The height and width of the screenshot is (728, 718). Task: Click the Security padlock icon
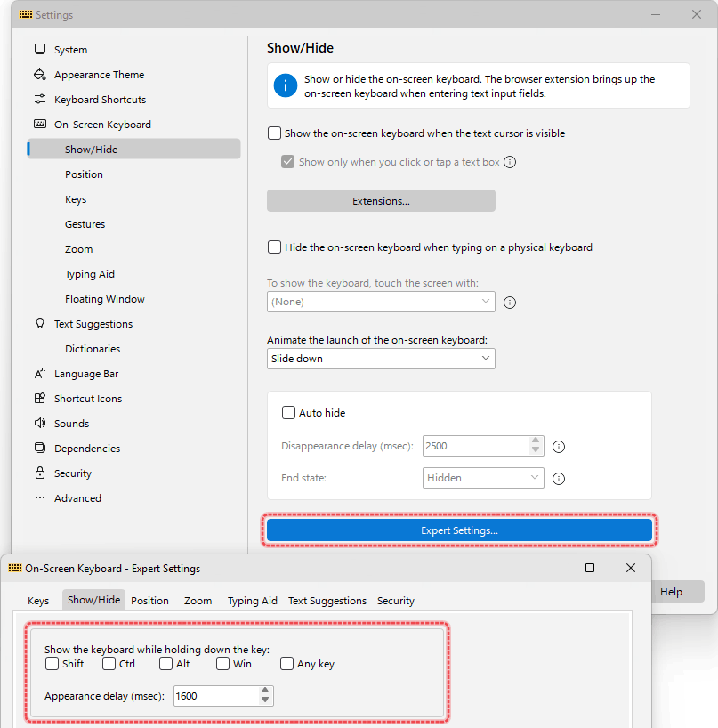(x=40, y=473)
